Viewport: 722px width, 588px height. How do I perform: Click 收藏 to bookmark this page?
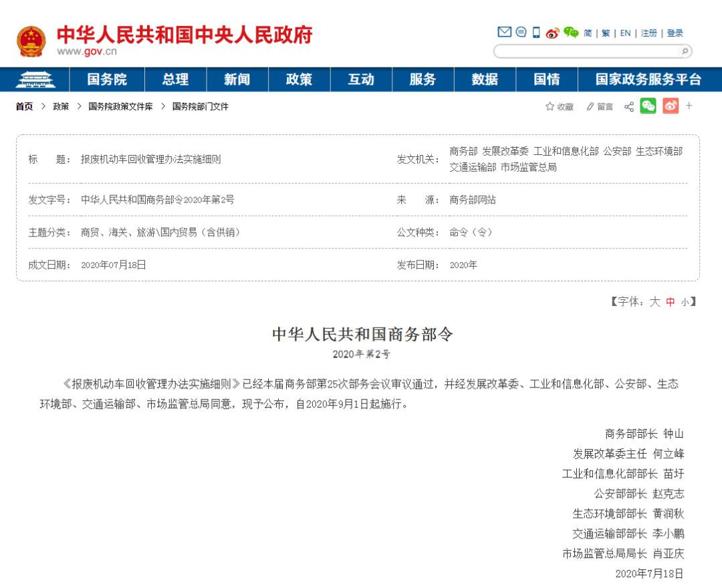click(560, 107)
